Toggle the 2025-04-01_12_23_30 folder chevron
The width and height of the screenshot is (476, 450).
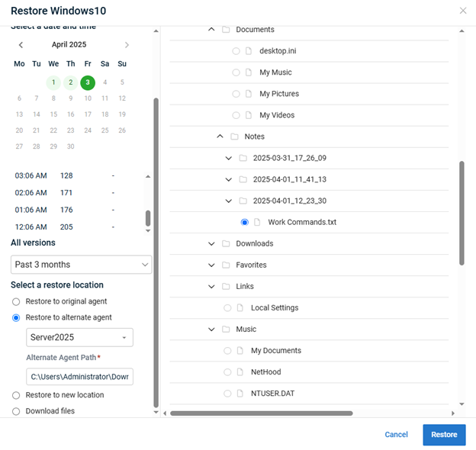coord(229,201)
